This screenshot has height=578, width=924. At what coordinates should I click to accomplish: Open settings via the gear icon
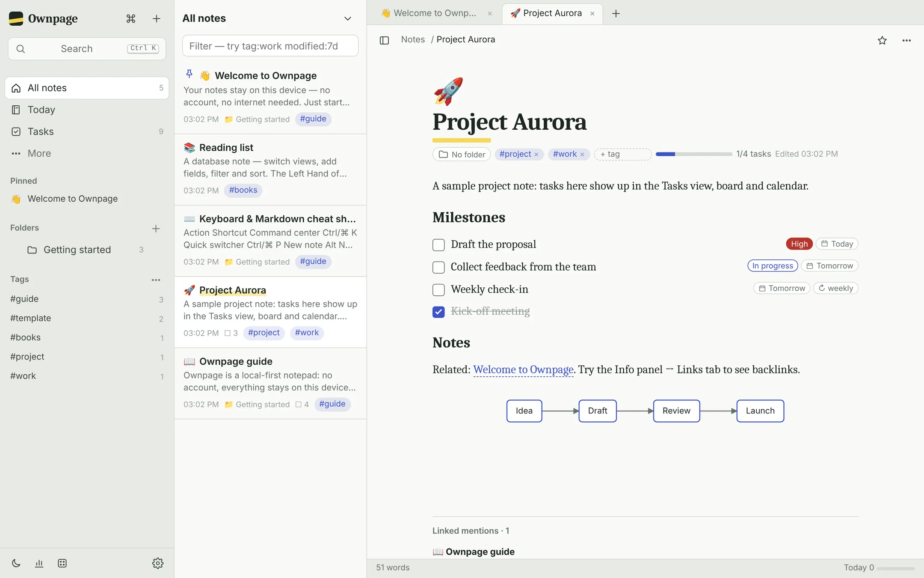[x=158, y=563]
